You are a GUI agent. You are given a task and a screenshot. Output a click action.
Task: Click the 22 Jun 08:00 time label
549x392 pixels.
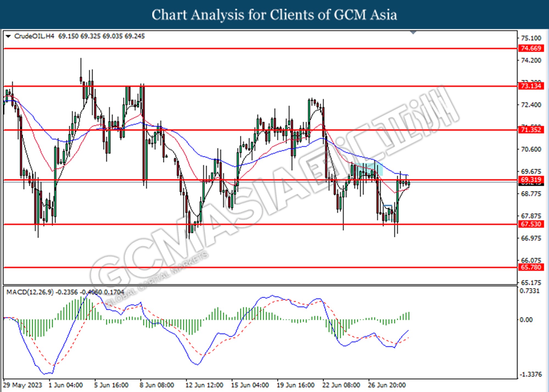[341, 385]
